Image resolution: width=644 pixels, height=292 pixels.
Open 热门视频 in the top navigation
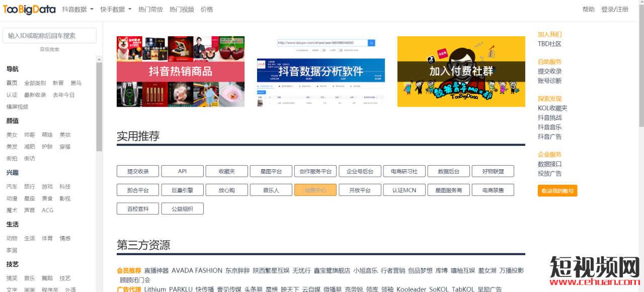[182, 10]
